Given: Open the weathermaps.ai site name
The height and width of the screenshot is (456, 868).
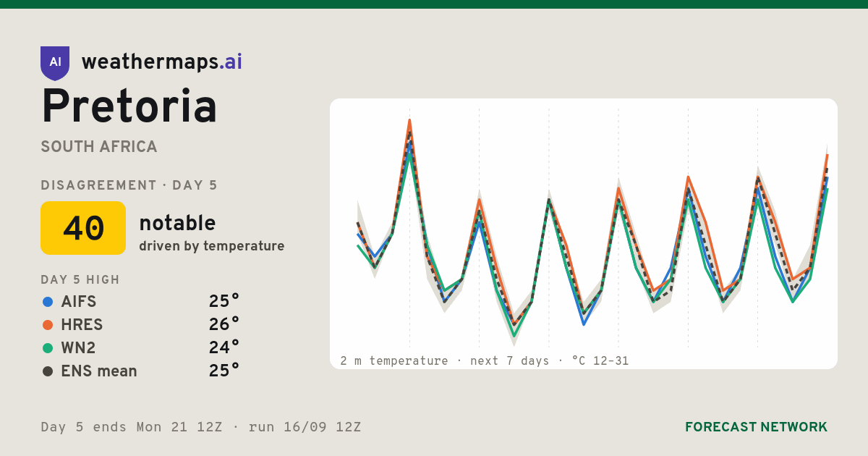Looking at the screenshot, I should (162, 62).
